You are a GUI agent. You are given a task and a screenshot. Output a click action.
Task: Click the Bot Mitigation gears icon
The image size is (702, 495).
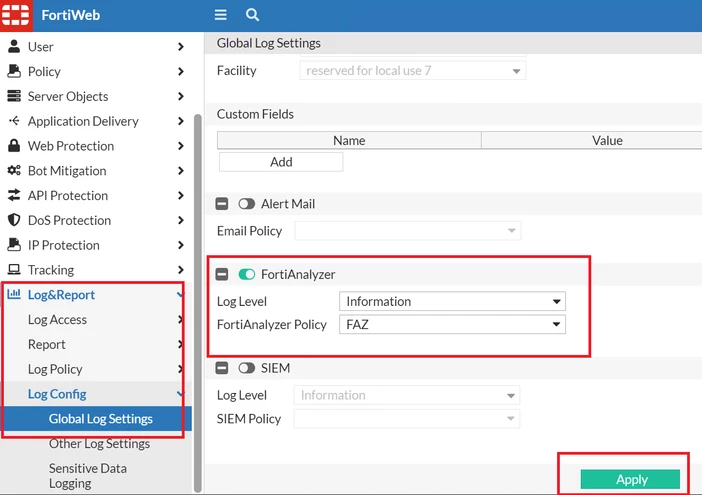click(14, 170)
